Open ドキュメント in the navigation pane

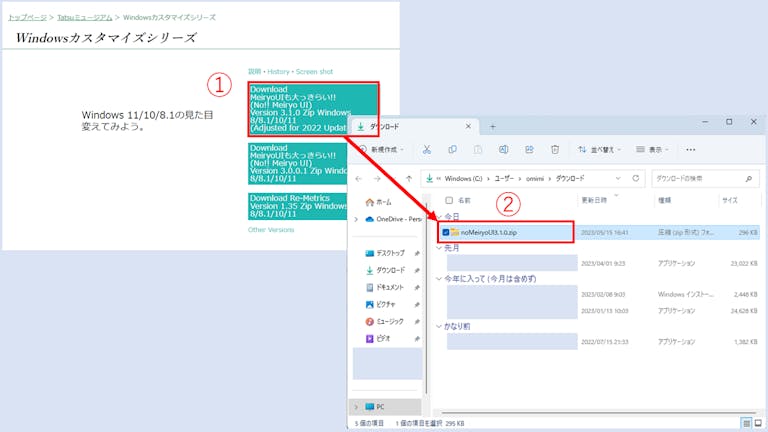click(385, 288)
